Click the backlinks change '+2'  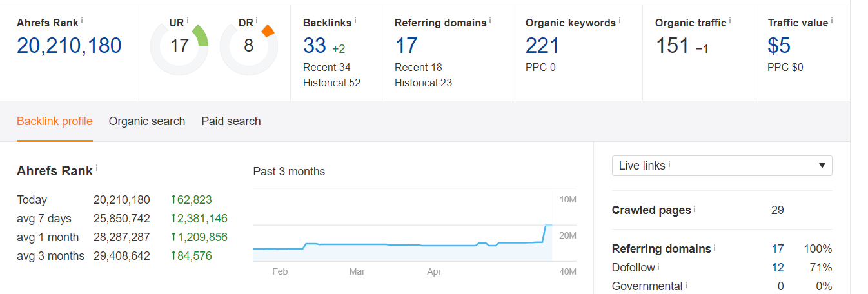(339, 49)
